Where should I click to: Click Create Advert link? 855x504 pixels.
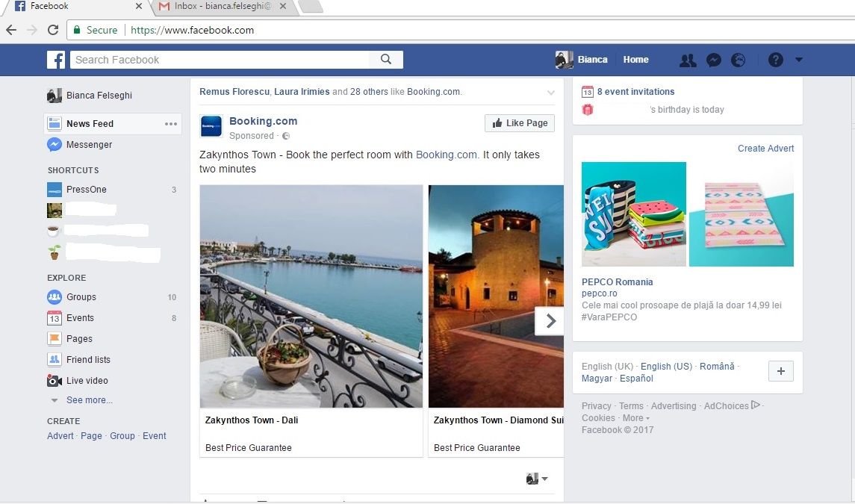(x=765, y=149)
